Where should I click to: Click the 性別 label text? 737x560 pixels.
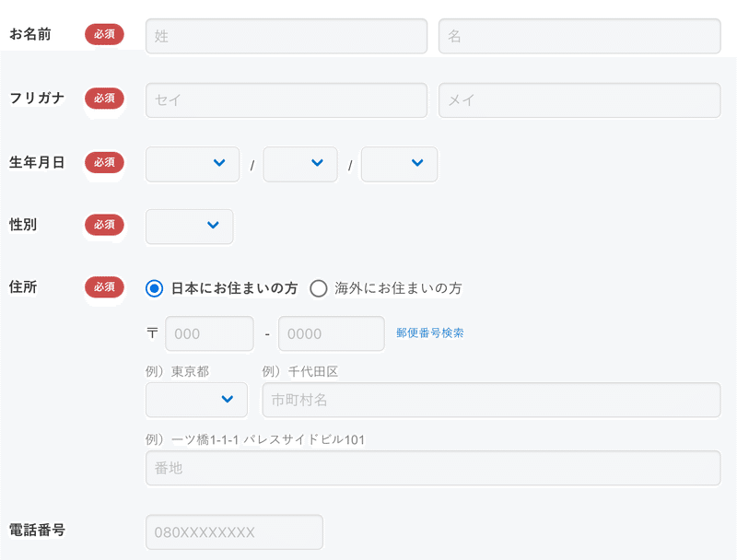tap(23, 225)
